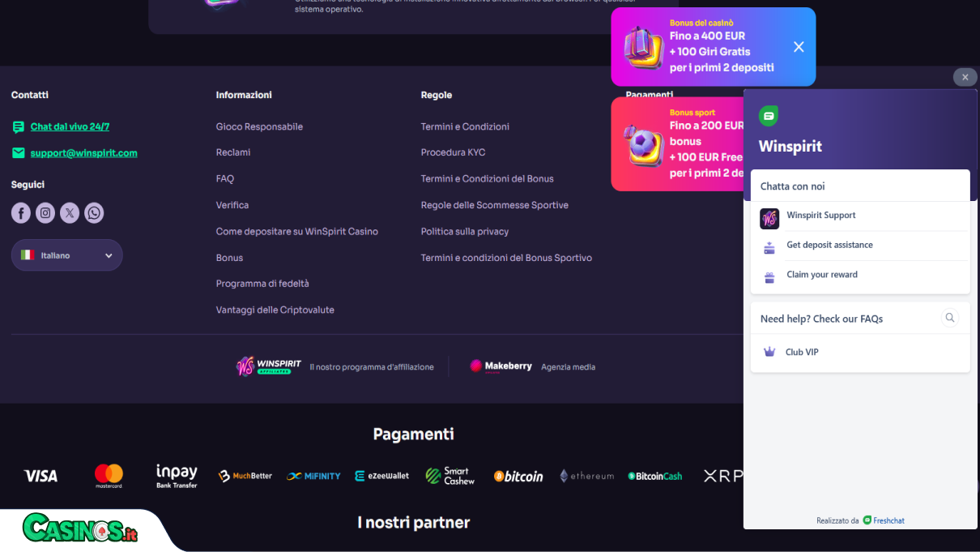Viewport: 980px width, 552px height.
Task: Click the MuchBetter payment logo
Action: click(x=245, y=476)
